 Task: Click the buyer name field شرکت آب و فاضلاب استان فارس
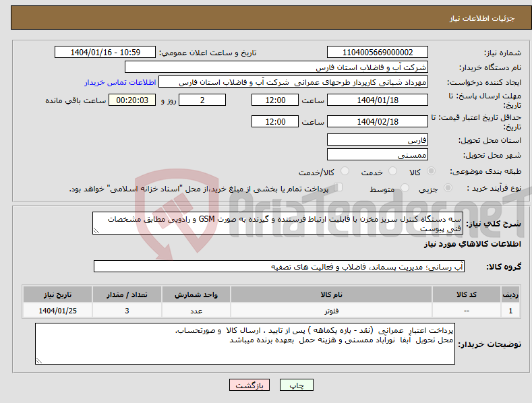276,67
